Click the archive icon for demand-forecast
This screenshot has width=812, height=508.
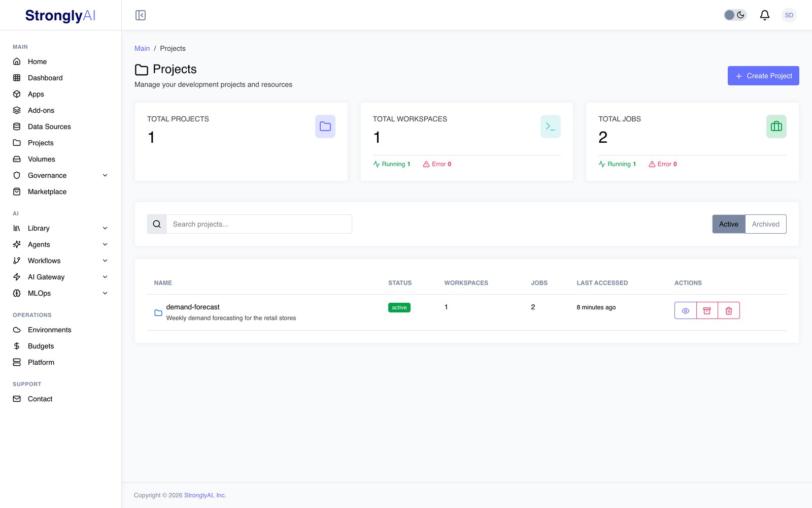(707, 310)
